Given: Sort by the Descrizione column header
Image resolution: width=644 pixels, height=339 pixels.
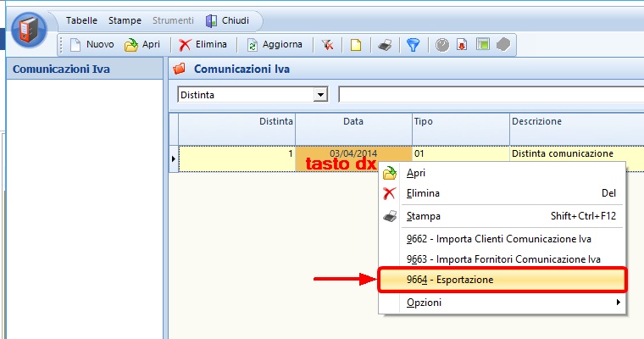Looking at the screenshot, I should tap(577, 129).
